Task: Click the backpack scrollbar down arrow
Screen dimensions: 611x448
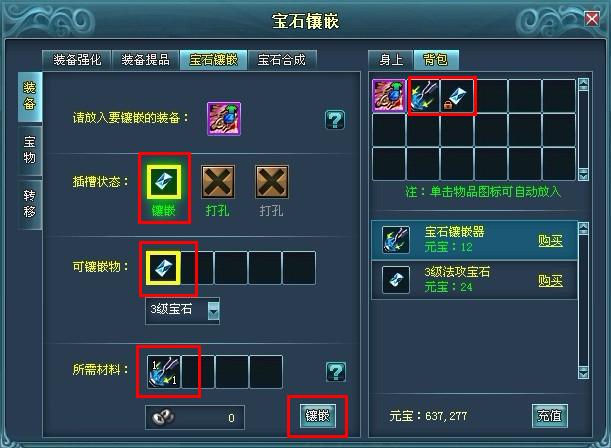Action: (583, 174)
